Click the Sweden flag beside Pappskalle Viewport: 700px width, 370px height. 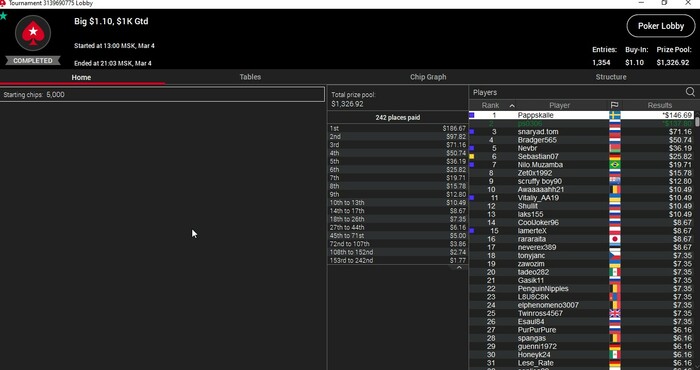point(615,115)
